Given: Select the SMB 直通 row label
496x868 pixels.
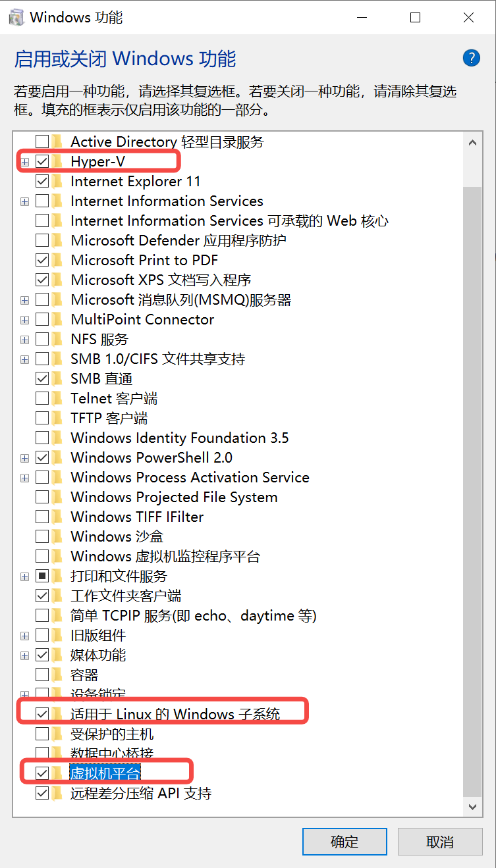Looking at the screenshot, I should pos(101,378).
